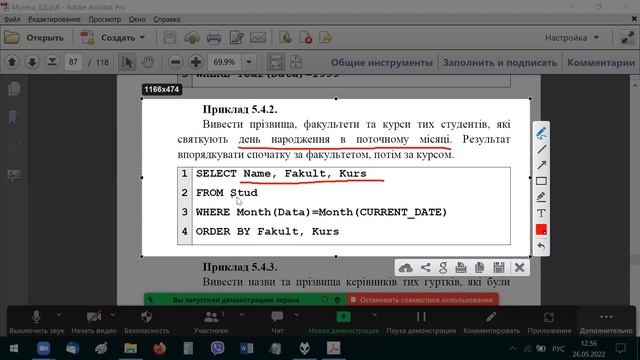Select the screenshot text T tool
The image size is (640, 360).
(541, 213)
